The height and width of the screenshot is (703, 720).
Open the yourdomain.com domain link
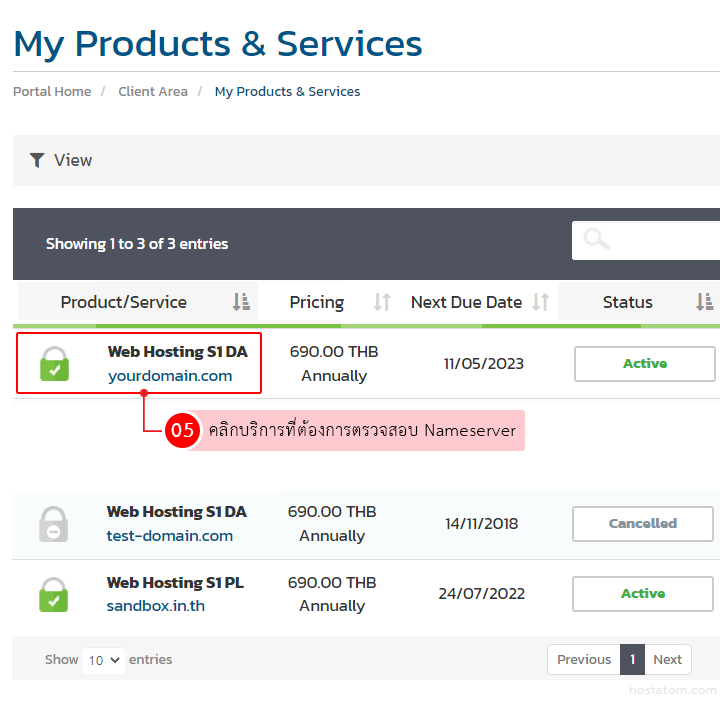(x=170, y=376)
